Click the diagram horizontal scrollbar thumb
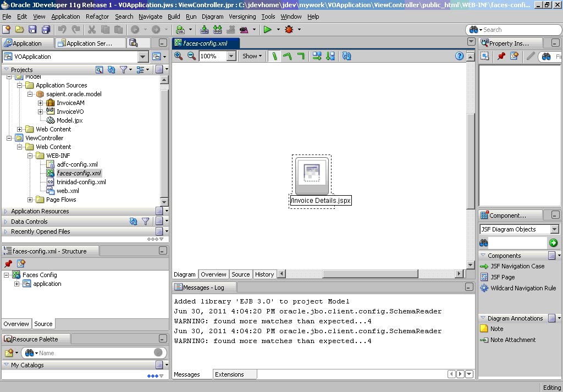 pyautogui.click(x=370, y=274)
